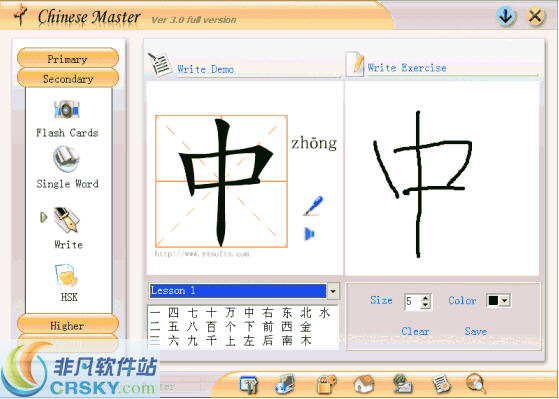The width and height of the screenshot is (559, 399).
Task: Expand the Color dropdown arrow
Action: point(504,301)
